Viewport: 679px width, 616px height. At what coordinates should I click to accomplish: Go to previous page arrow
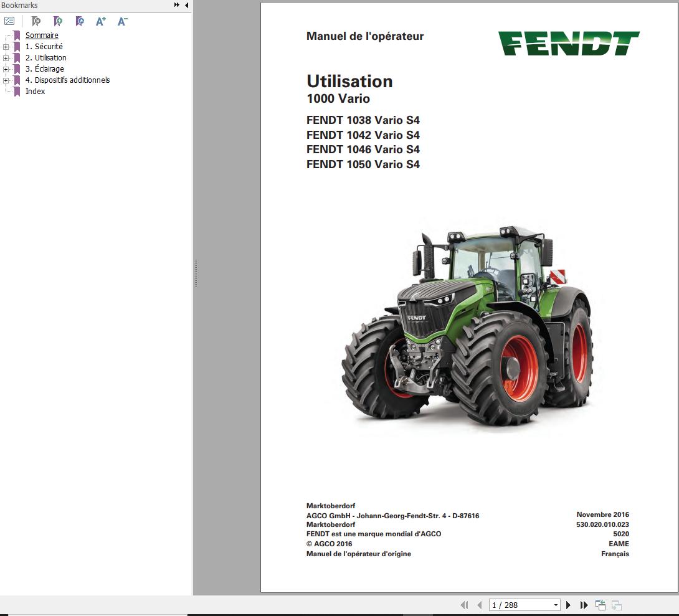tap(480, 605)
